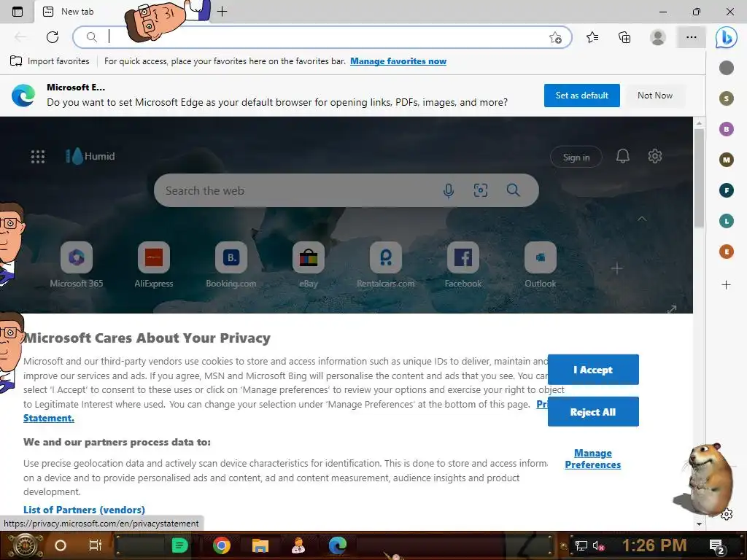Open the Humid weather widget

tap(90, 156)
